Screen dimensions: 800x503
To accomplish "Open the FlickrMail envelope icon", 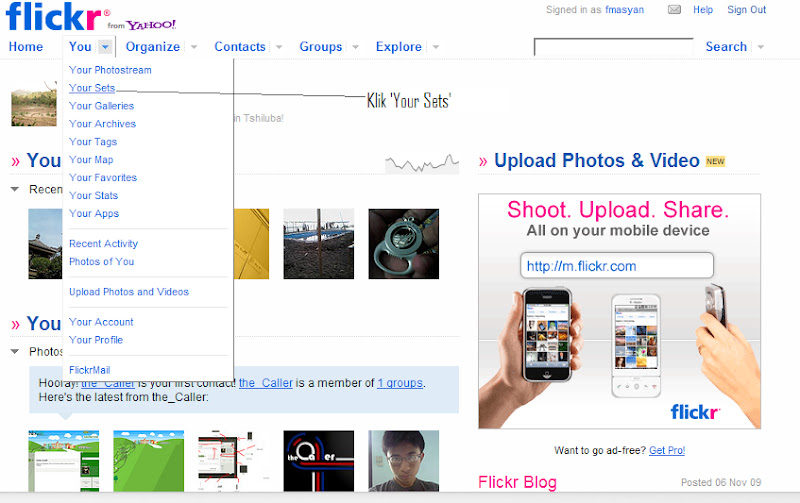I will coord(674,10).
